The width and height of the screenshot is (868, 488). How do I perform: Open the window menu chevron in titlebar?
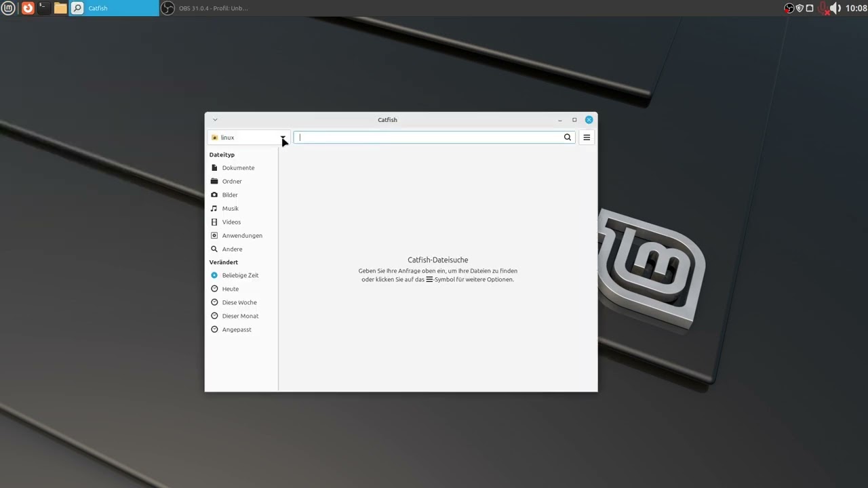[x=215, y=120]
